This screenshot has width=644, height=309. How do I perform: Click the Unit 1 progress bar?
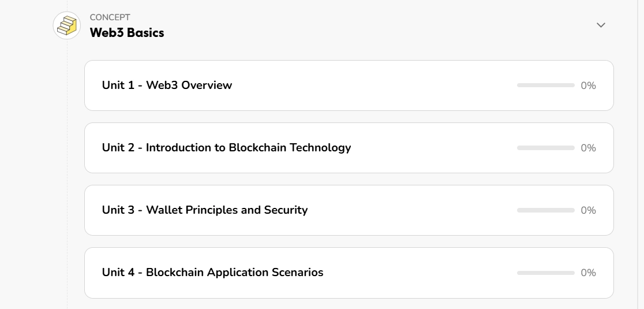click(545, 85)
